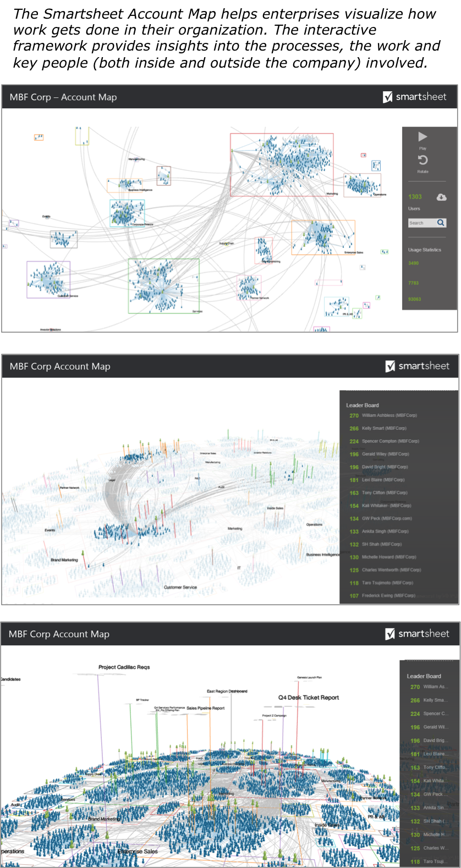Image resolution: width=461 pixels, height=868 pixels.
Task: Click the magnifier icon in the Search box
Action: (x=441, y=223)
